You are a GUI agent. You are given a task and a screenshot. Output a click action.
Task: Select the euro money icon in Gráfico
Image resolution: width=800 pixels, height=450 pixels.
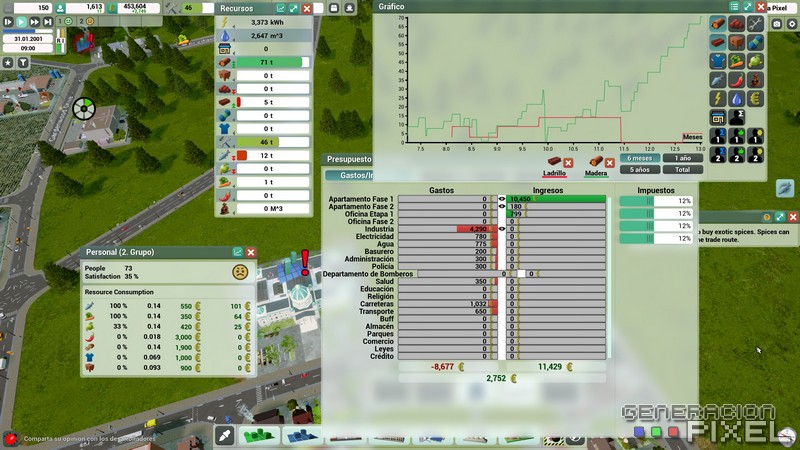(756, 98)
